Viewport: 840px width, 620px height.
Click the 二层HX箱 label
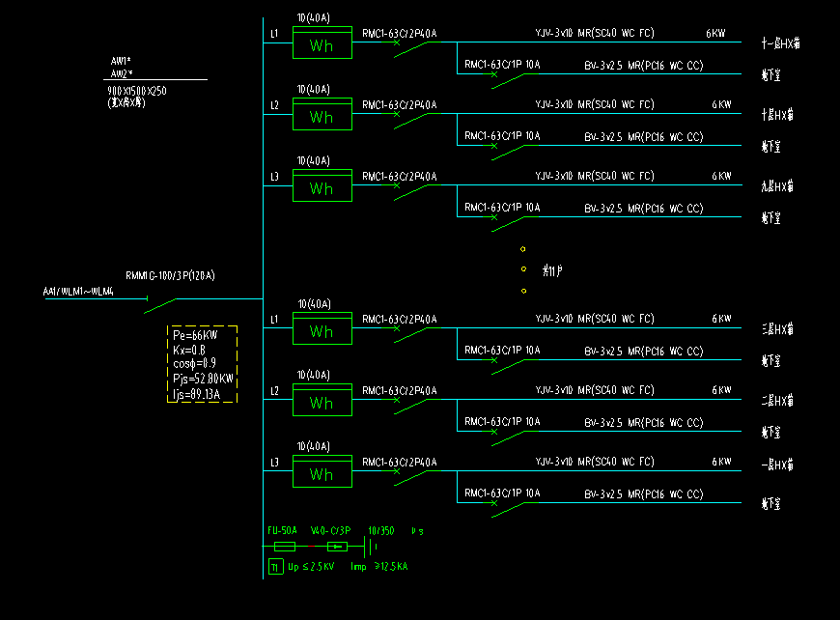point(777,401)
